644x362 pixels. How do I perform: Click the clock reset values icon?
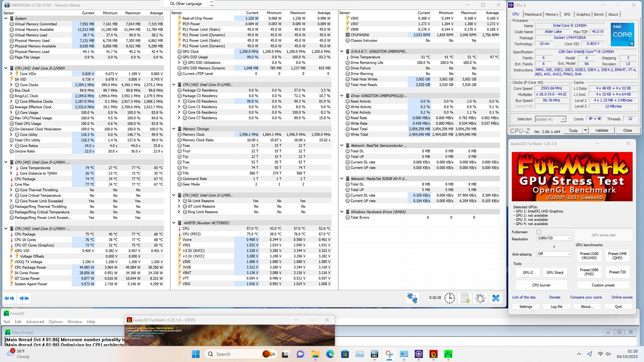449,298
